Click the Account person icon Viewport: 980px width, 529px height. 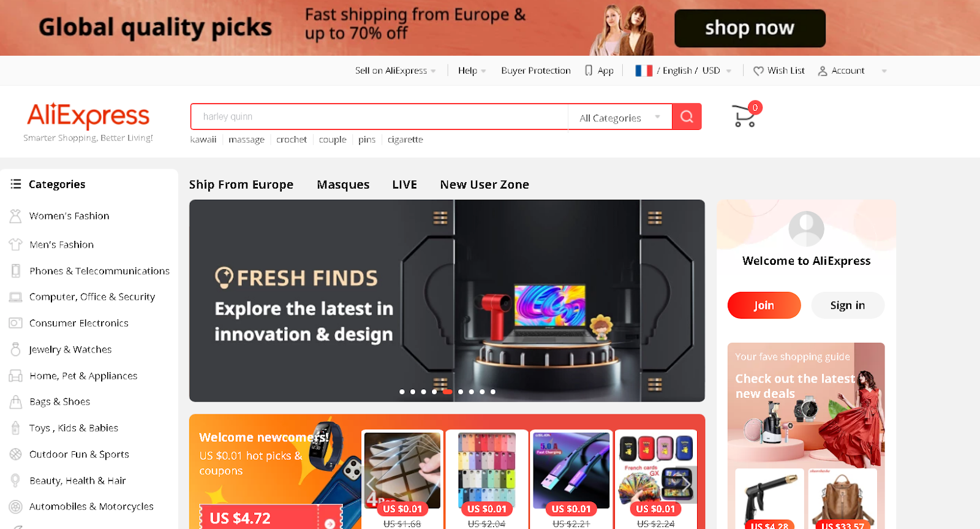(823, 71)
